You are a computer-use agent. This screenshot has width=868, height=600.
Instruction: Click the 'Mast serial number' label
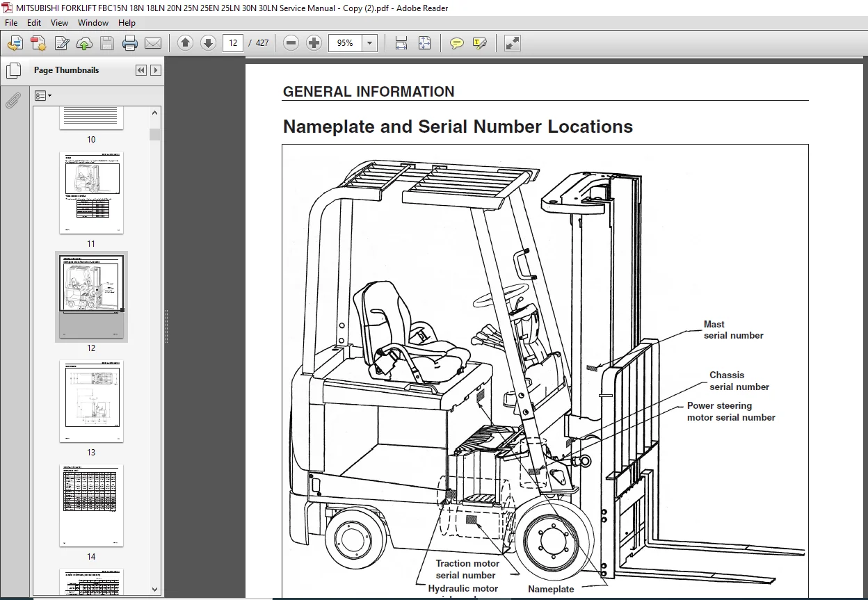click(733, 330)
